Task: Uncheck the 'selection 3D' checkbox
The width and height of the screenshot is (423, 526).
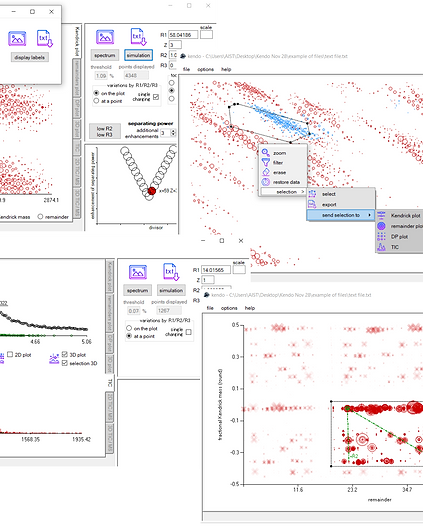Action: coord(65,363)
